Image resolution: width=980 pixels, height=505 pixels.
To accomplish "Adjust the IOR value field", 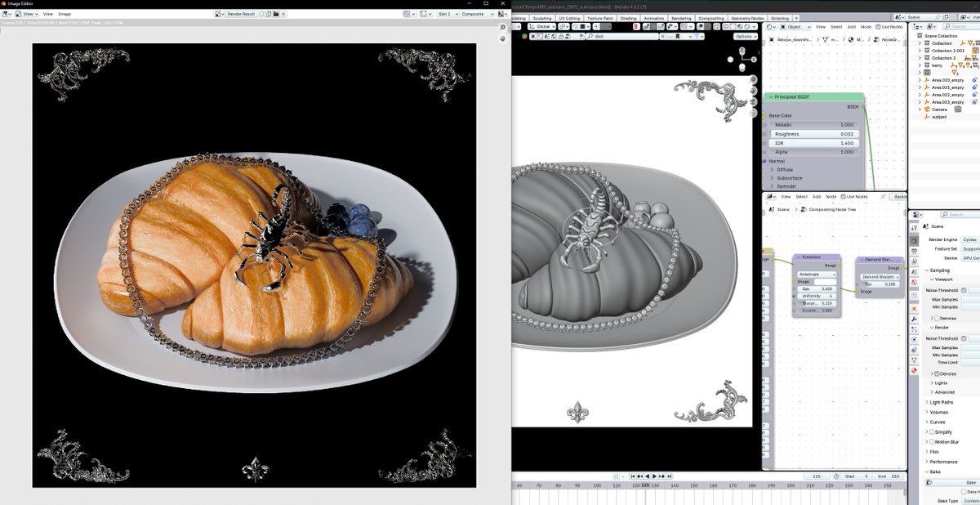I will coord(813,143).
